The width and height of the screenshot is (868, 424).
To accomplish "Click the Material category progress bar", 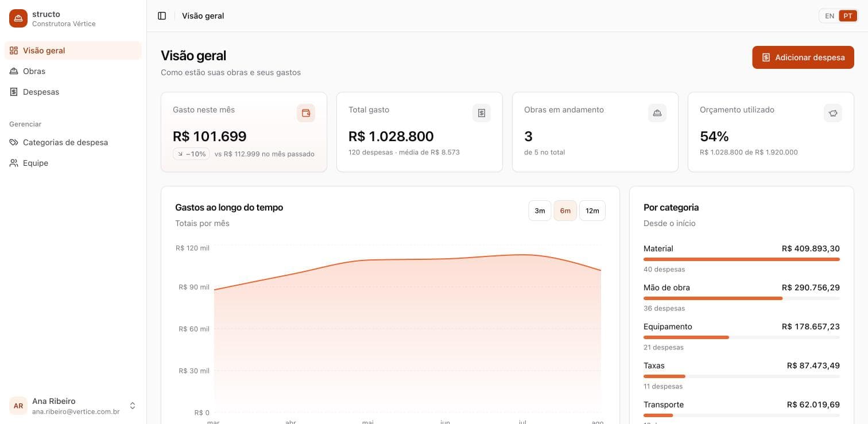I will pos(742,259).
